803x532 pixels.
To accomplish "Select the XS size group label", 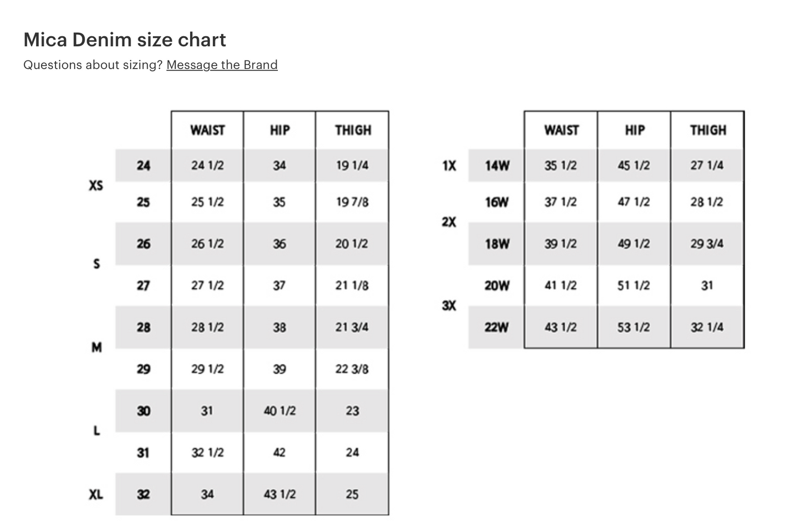I will (96, 185).
